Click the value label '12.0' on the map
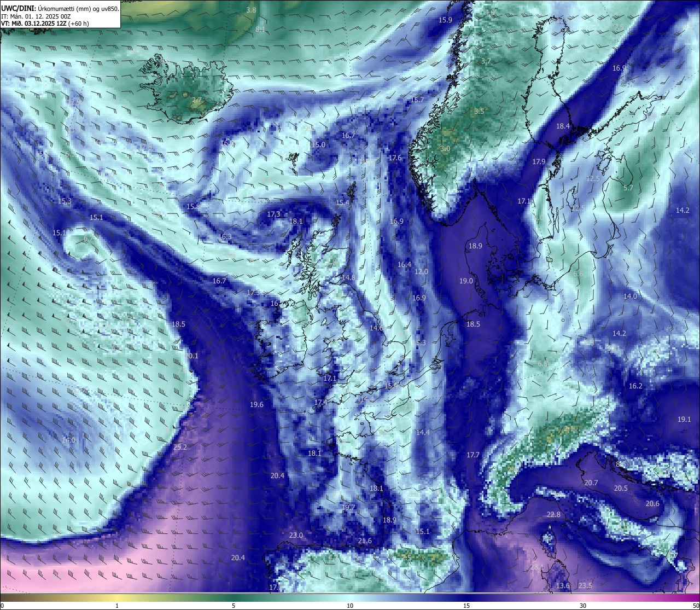The image size is (700, 610). (421, 272)
